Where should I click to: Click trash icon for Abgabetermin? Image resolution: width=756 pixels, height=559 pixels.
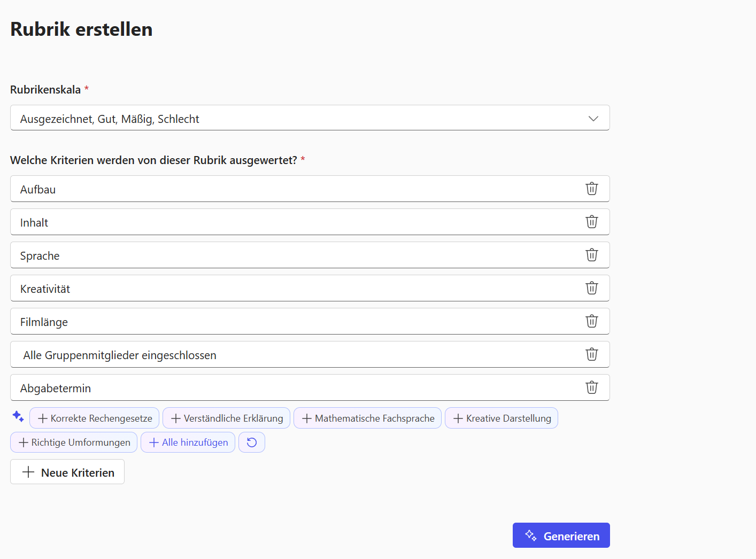coord(591,387)
